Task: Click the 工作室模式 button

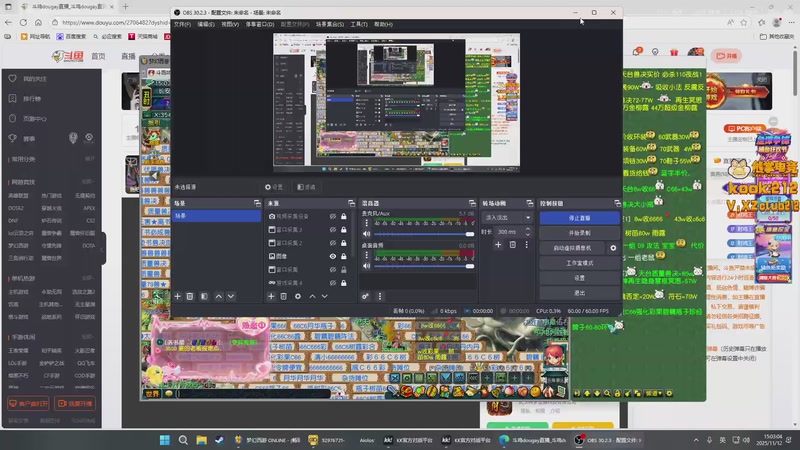Action: (580, 263)
